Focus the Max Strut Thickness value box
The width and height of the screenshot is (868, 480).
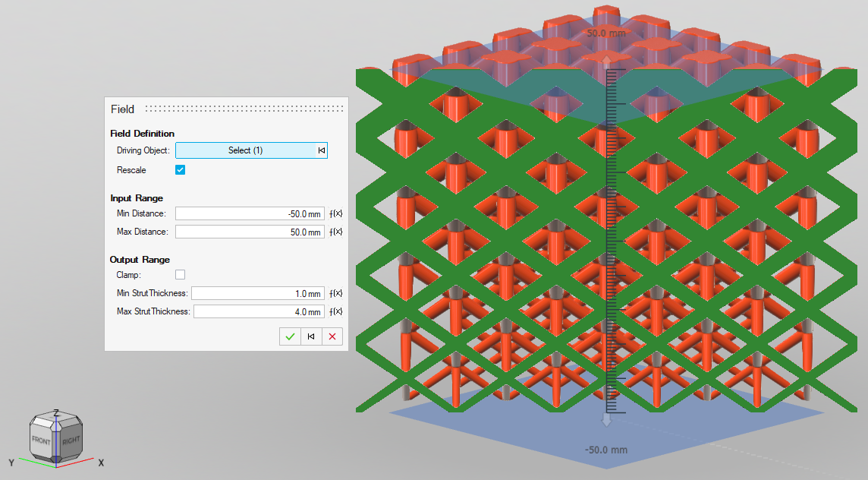pyautogui.click(x=259, y=311)
